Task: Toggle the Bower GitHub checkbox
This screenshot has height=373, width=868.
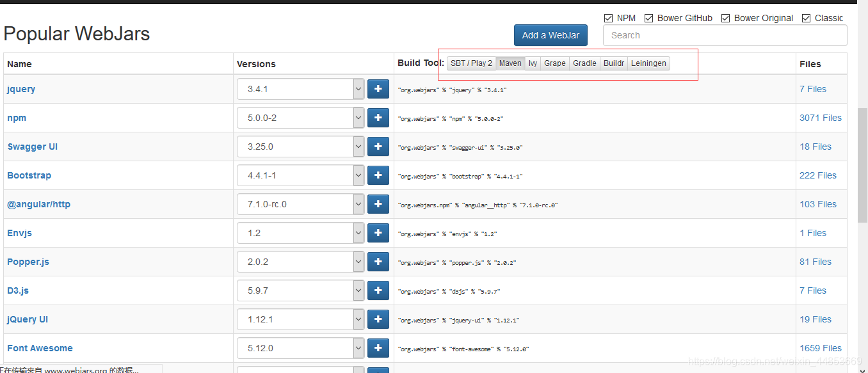Action: [649, 18]
